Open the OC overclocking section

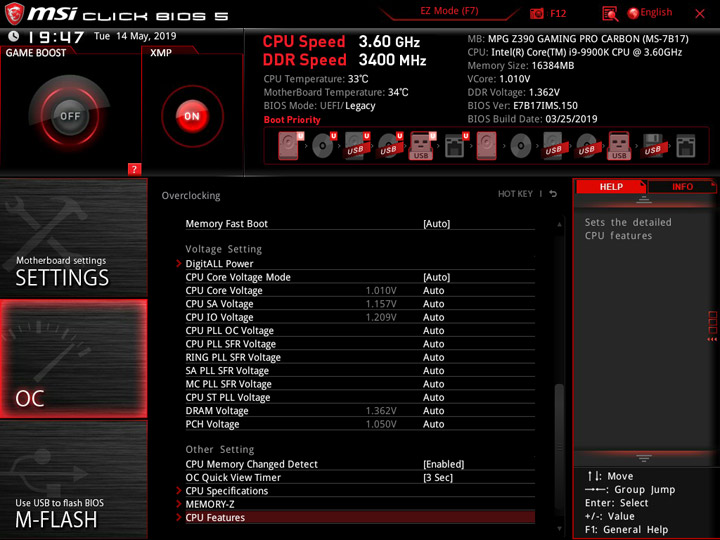pyautogui.click(x=73, y=359)
